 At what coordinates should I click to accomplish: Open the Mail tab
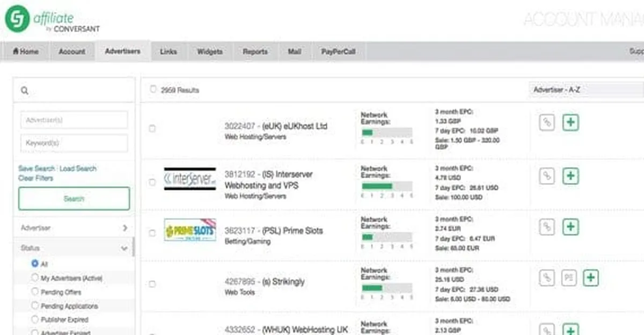294,52
